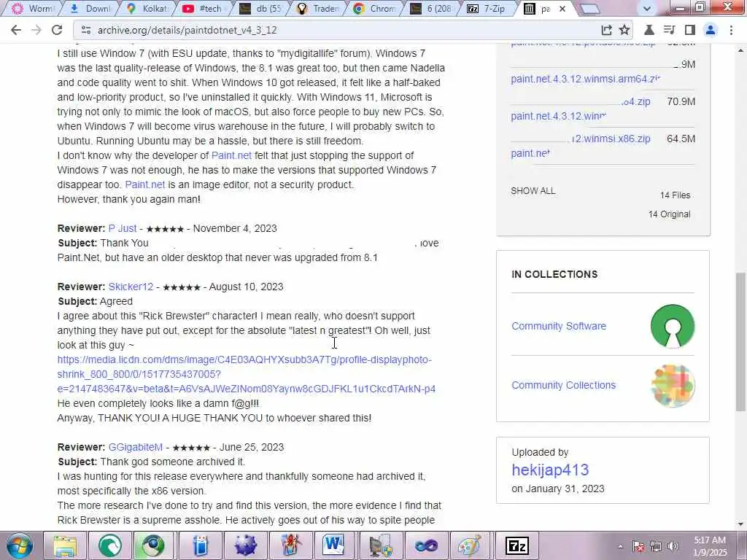This screenshot has height=560, width=747.
Task: Click the Community Software keyhole logo
Action: tap(672, 326)
